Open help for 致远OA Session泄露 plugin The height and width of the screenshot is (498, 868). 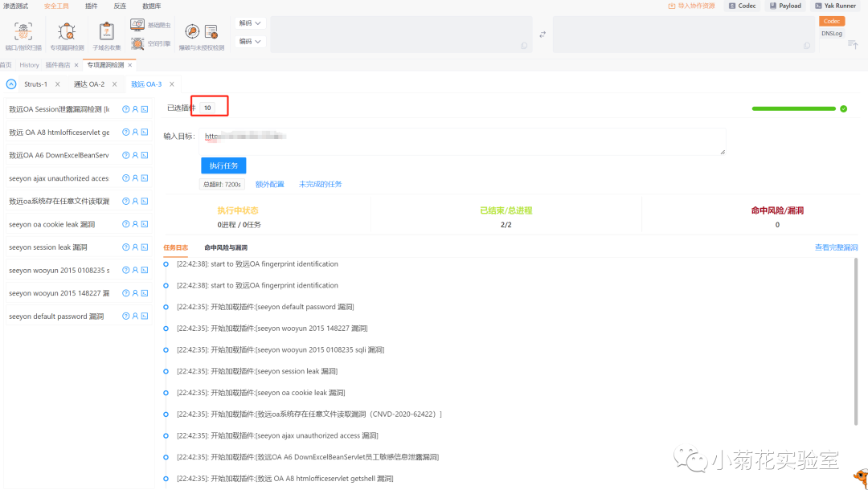(x=125, y=109)
